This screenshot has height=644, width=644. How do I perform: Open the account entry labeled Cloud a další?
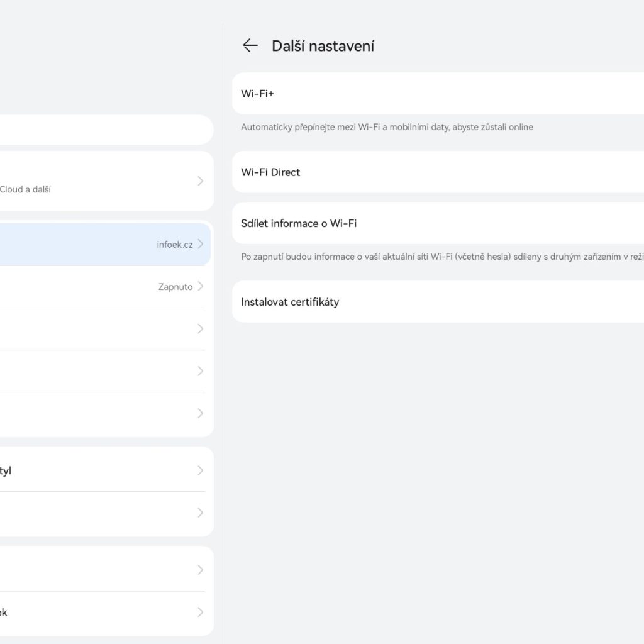click(101, 181)
